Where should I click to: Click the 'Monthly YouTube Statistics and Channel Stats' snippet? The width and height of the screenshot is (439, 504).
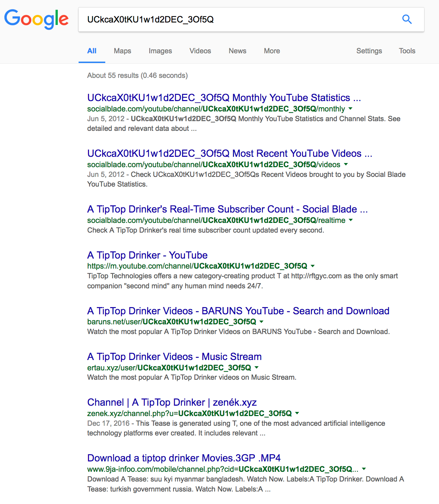point(244,124)
